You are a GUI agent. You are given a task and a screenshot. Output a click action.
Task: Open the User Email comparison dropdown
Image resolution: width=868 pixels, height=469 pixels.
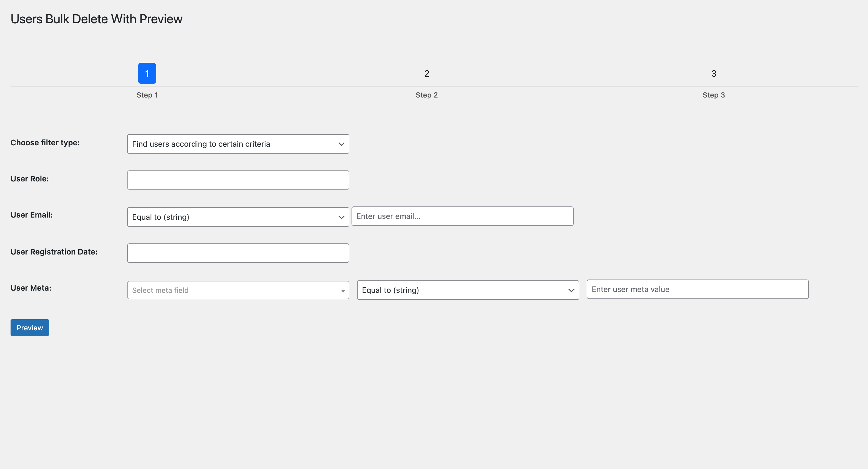tap(238, 217)
